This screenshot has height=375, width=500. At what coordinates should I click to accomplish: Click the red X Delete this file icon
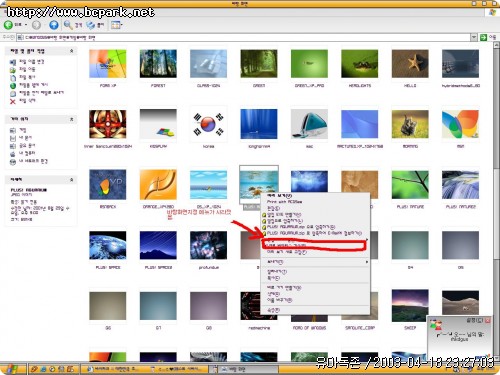(x=13, y=101)
